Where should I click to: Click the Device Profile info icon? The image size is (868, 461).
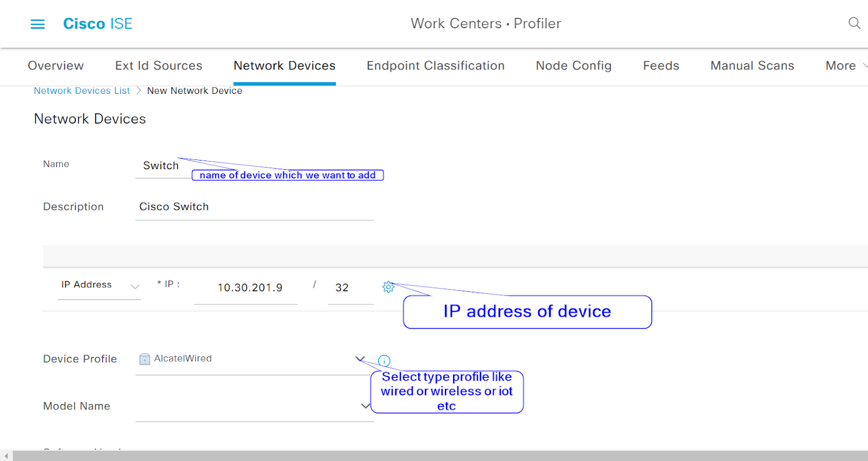[x=384, y=361]
